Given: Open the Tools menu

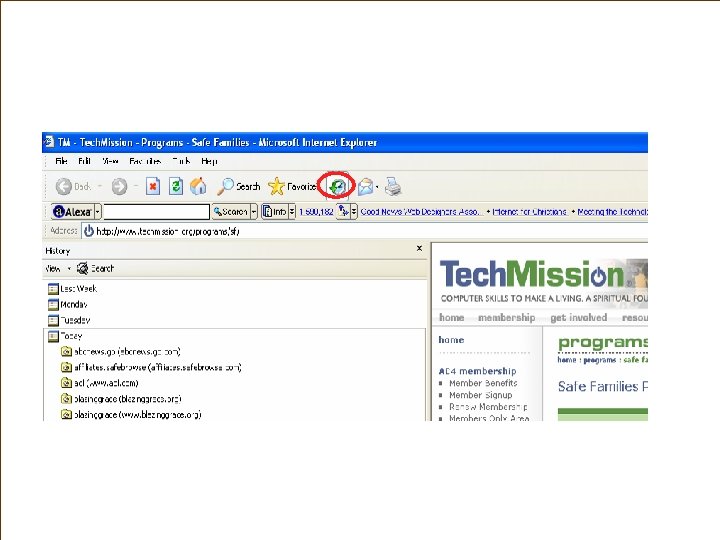Looking at the screenshot, I should (181, 161).
